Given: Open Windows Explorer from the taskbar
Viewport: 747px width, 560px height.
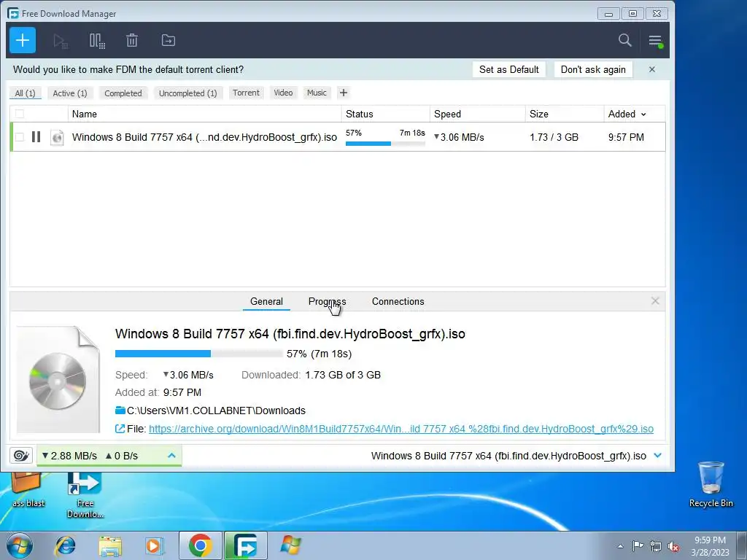Looking at the screenshot, I should (x=111, y=545).
